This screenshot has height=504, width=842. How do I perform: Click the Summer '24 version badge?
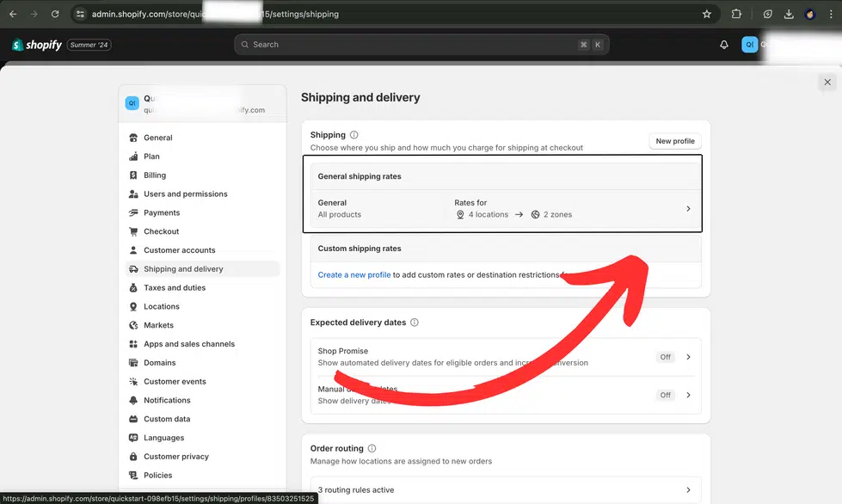[89, 44]
